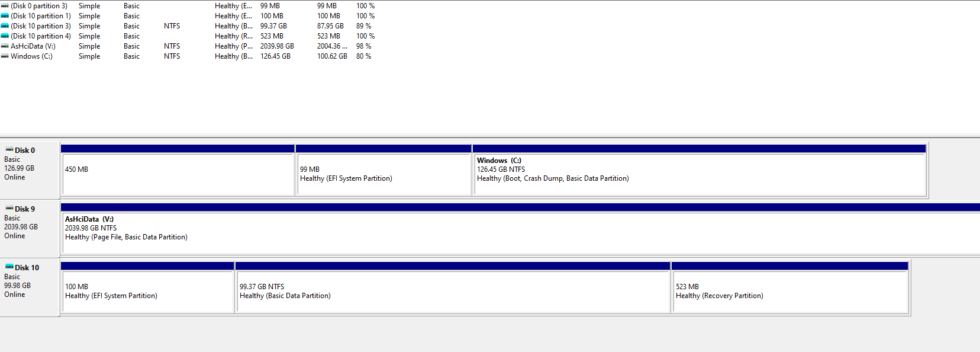980x352 pixels.
Task: Click the drive icon next to Disk 0 label
Action: click(9, 150)
